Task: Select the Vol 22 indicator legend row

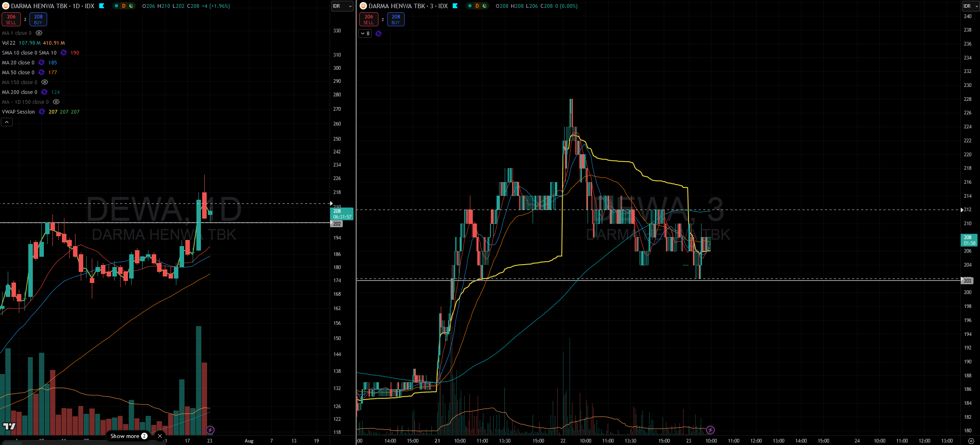Action: (33, 43)
